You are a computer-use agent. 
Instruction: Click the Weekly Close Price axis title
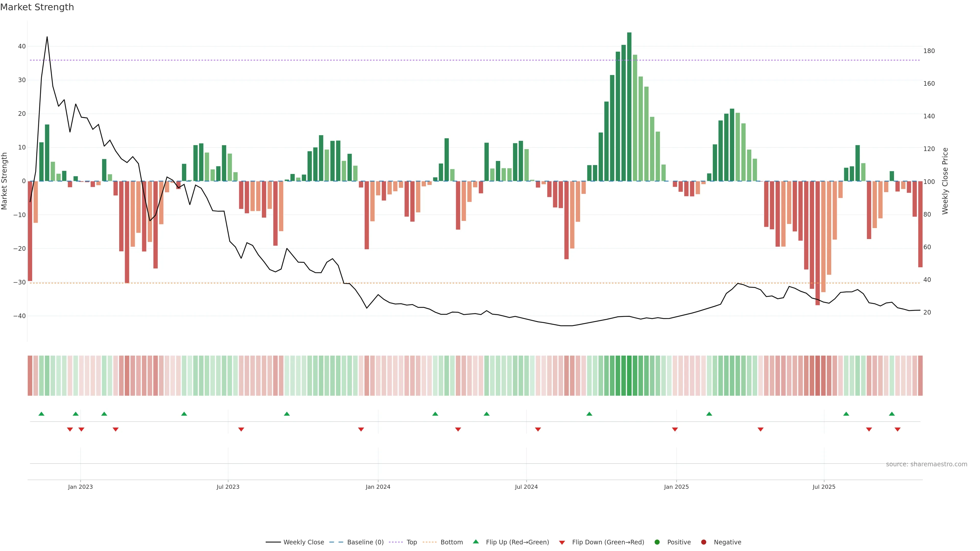(945, 181)
